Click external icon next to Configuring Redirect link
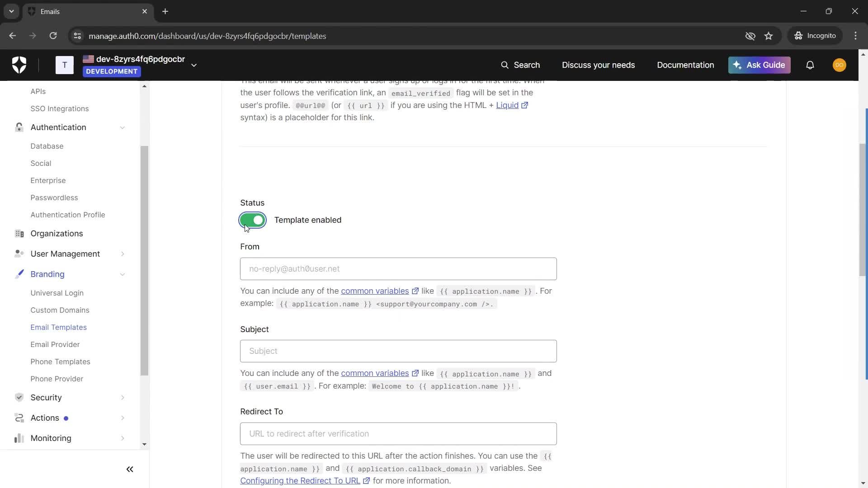 367,481
